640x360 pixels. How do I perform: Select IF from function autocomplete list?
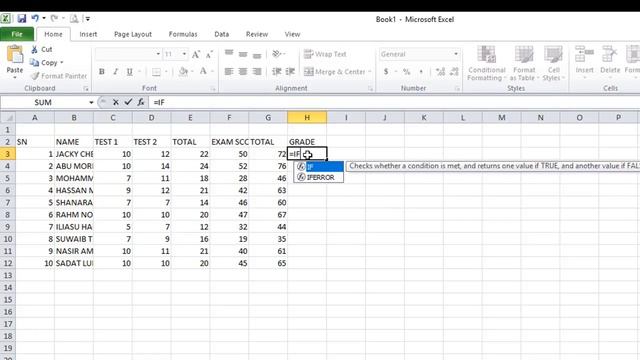click(319, 167)
